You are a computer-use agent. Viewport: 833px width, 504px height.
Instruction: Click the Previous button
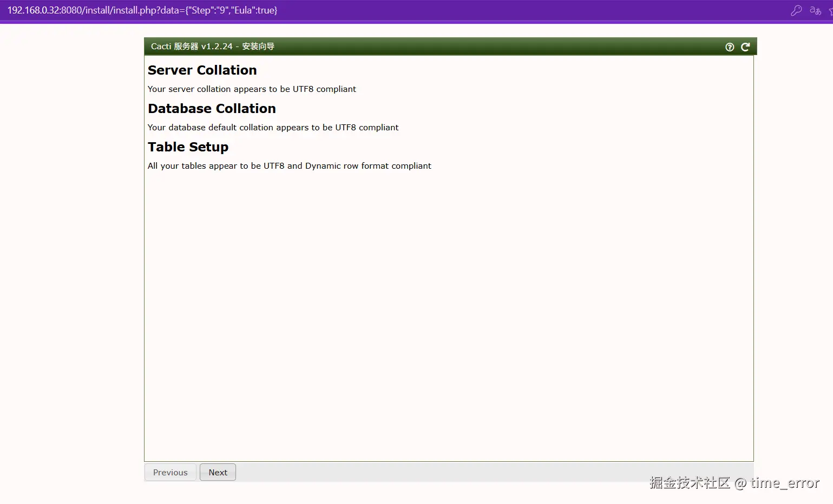click(170, 472)
